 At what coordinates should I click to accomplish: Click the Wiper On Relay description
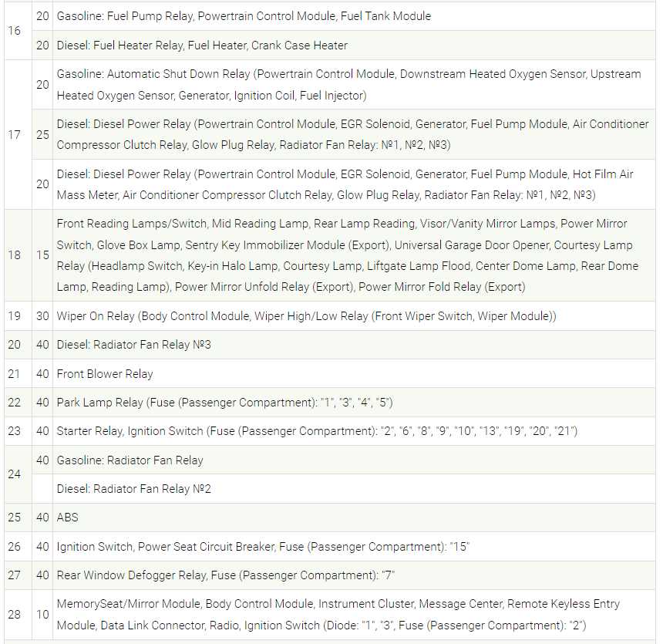click(x=307, y=316)
